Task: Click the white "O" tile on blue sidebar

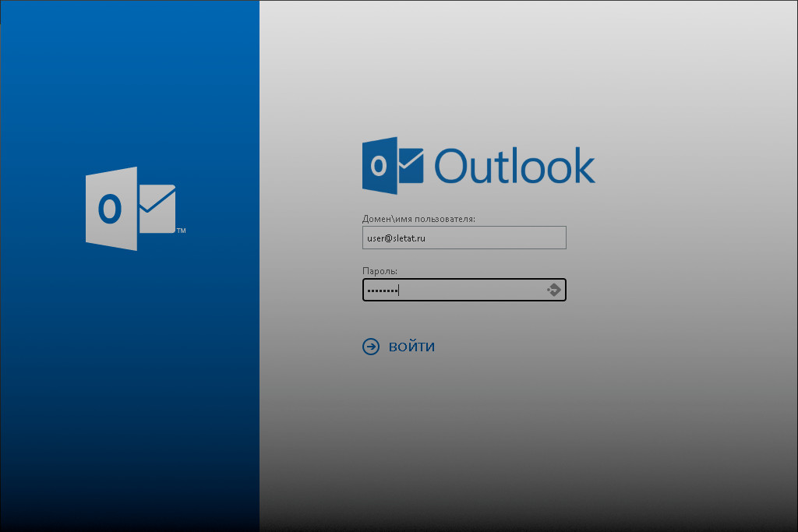Action: 111,209
